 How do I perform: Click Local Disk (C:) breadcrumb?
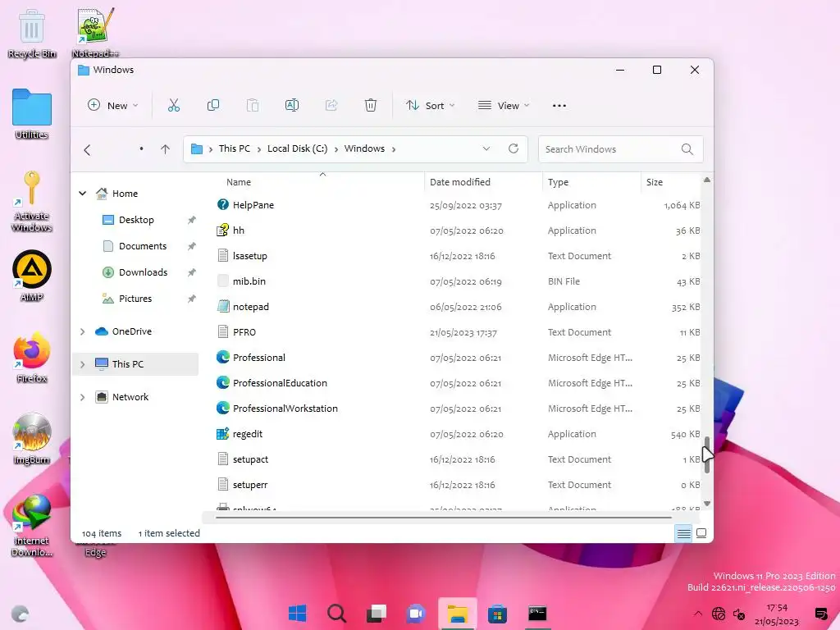(x=297, y=148)
